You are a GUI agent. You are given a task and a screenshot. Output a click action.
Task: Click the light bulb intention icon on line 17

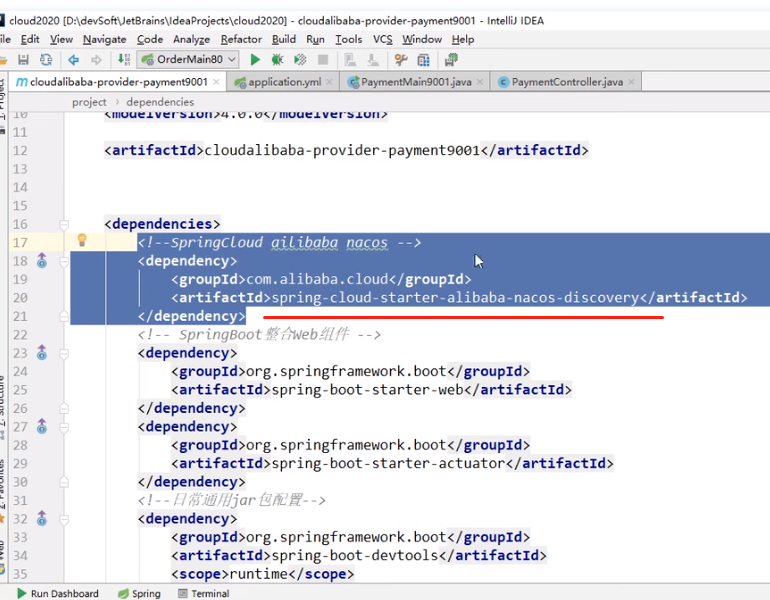82,240
